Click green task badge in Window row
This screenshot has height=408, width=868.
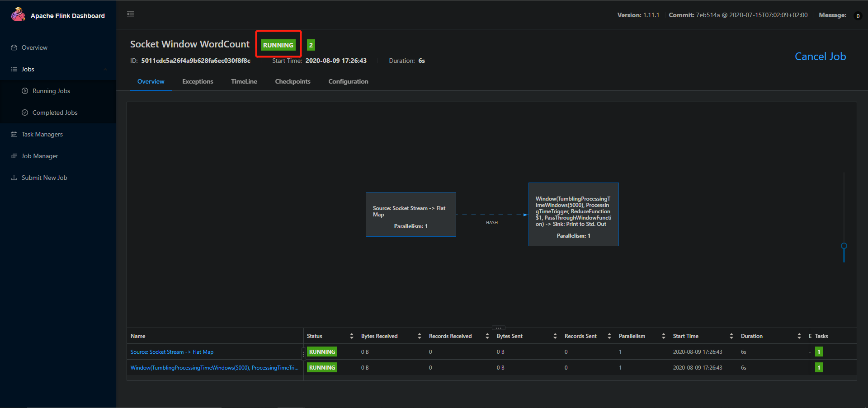pyautogui.click(x=819, y=367)
